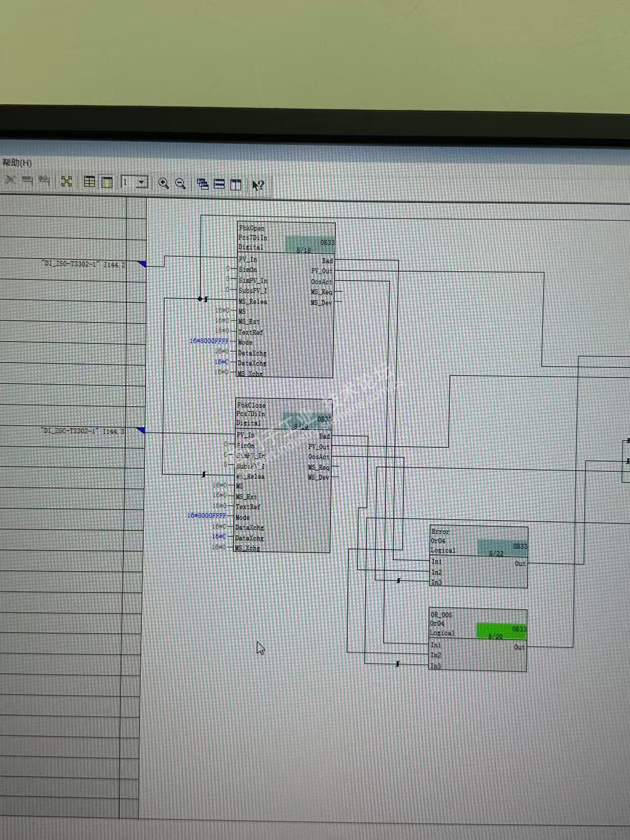Click MS_Ext input of FbkOpen block

249,322
